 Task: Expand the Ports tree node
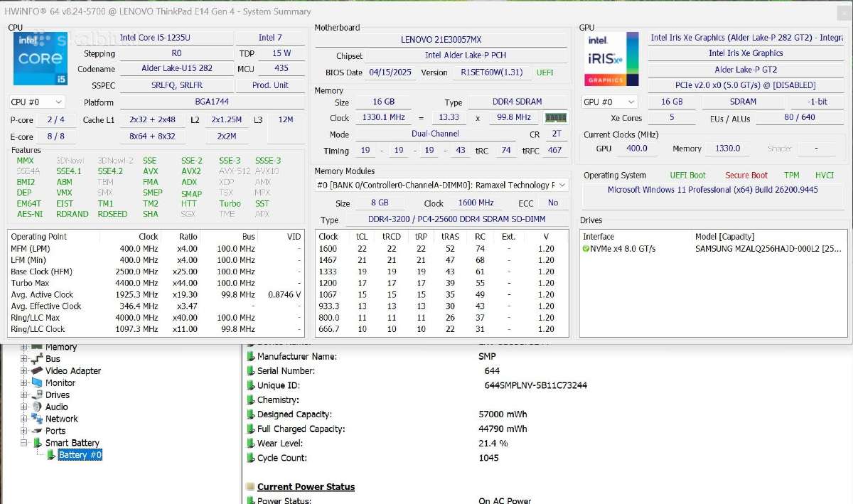coord(23,431)
